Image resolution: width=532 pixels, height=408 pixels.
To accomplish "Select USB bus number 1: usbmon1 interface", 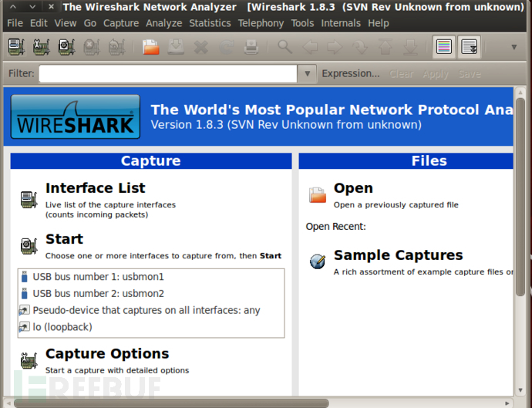I will [98, 277].
